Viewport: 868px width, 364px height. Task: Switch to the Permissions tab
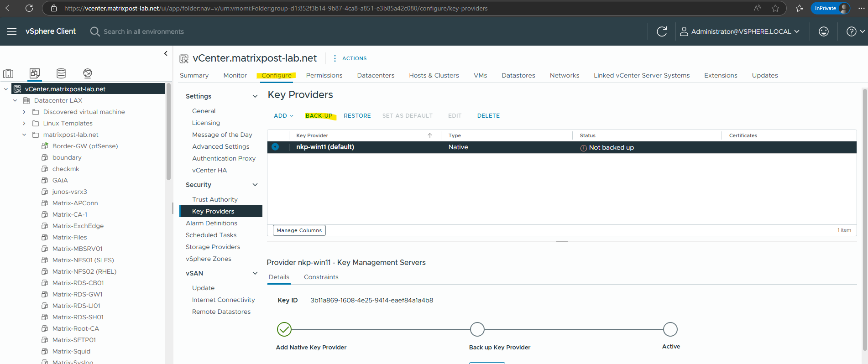click(324, 75)
